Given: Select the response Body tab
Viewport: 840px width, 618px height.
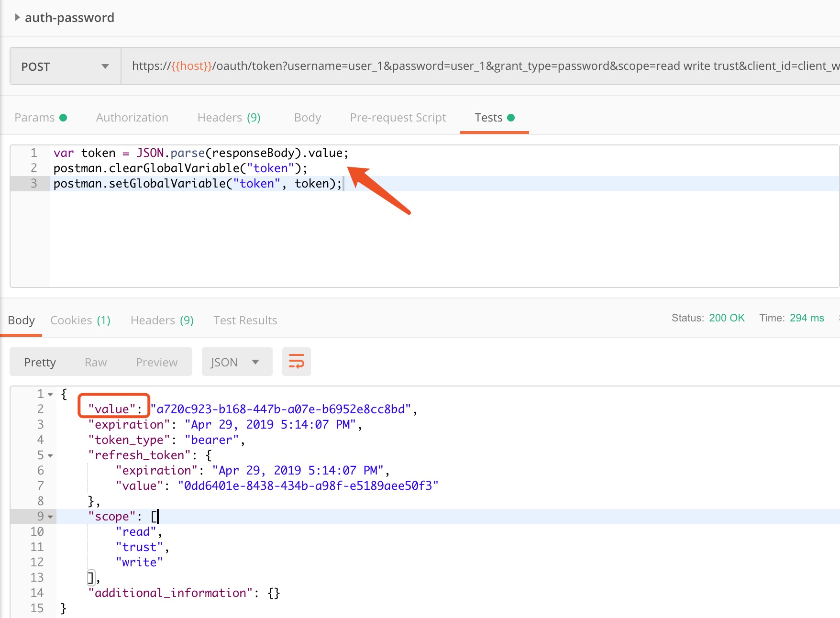Looking at the screenshot, I should tap(22, 320).
